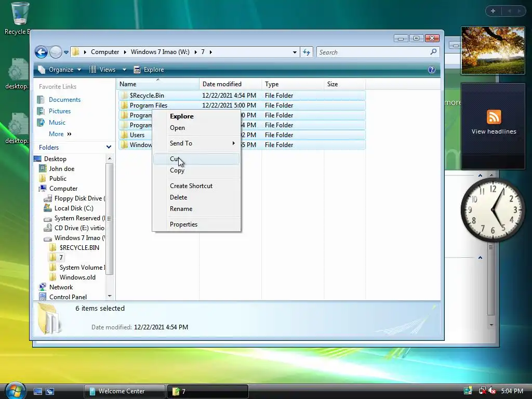Select folder 7 in folder tree
The width and height of the screenshot is (532, 399).
(61, 258)
